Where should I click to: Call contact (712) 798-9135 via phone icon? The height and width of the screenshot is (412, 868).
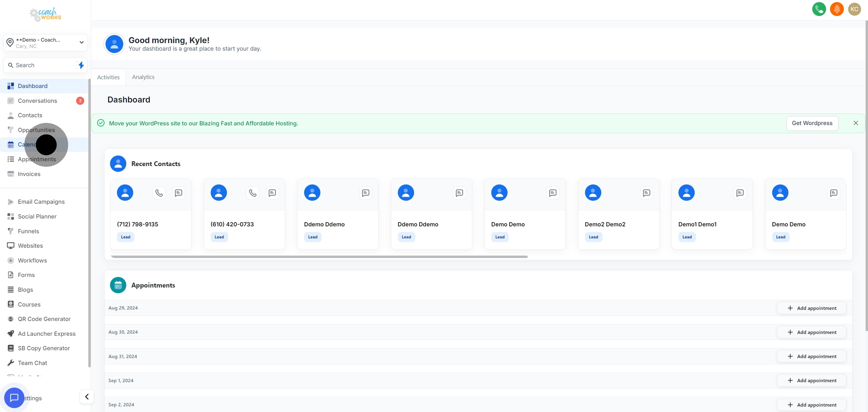159,193
